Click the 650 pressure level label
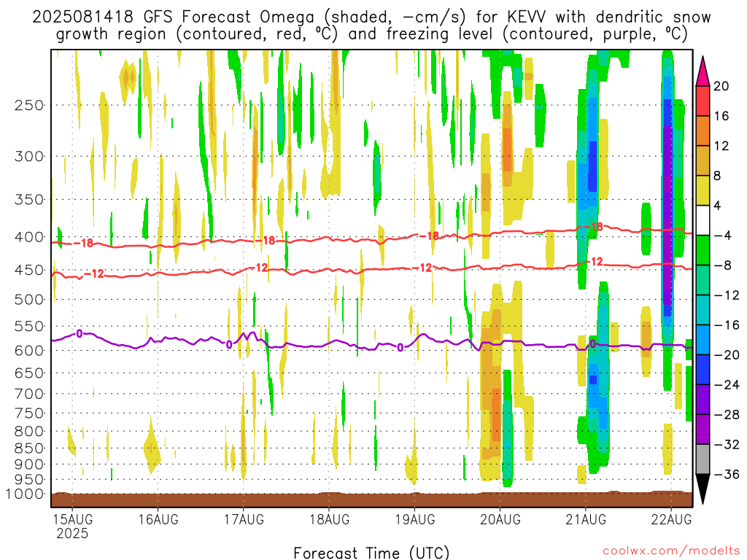The height and width of the screenshot is (560, 747). 29,373
